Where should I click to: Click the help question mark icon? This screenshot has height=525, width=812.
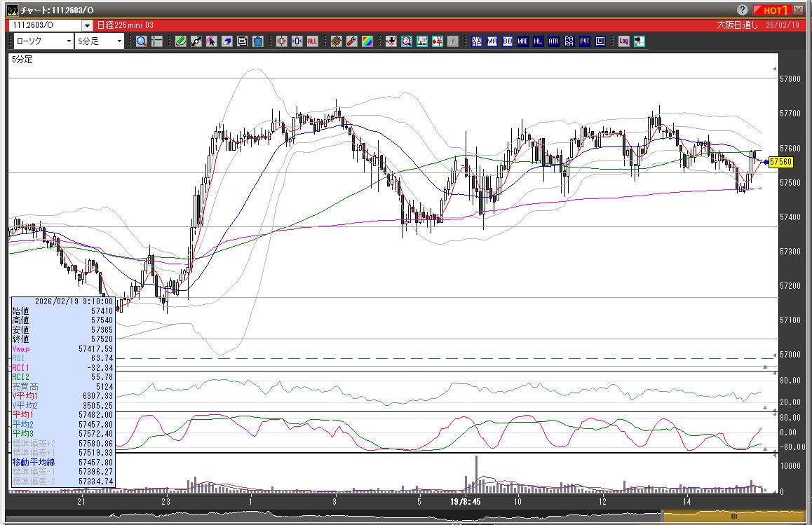(x=743, y=10)
